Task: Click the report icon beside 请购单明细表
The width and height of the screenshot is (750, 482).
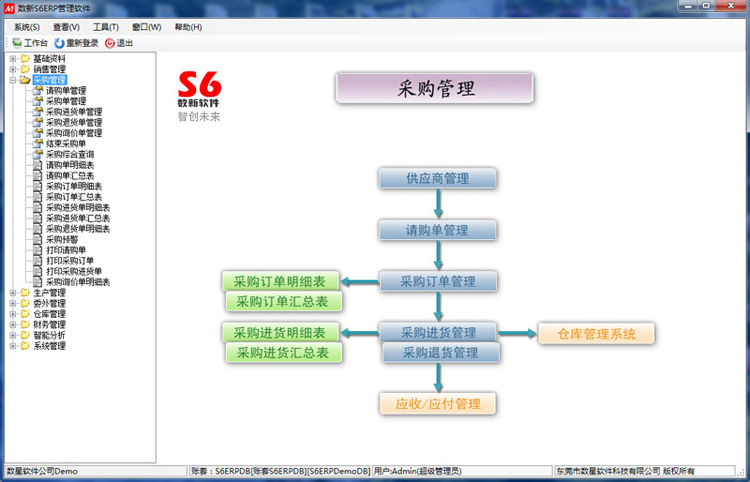Action: coord(38,164)
